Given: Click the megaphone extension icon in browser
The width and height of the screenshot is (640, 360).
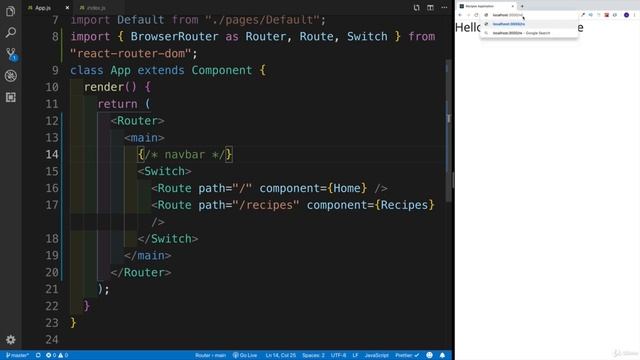Looking at the screenshot, I should (591, 15).
